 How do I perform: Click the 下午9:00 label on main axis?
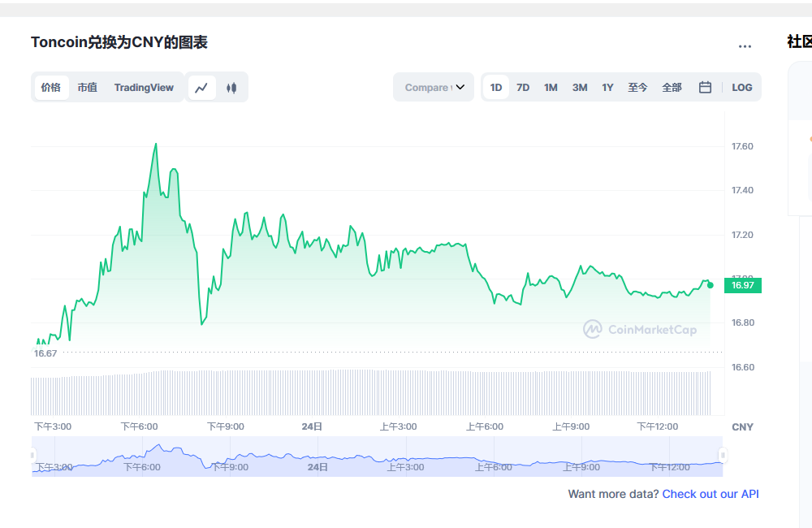click(226, 426)
